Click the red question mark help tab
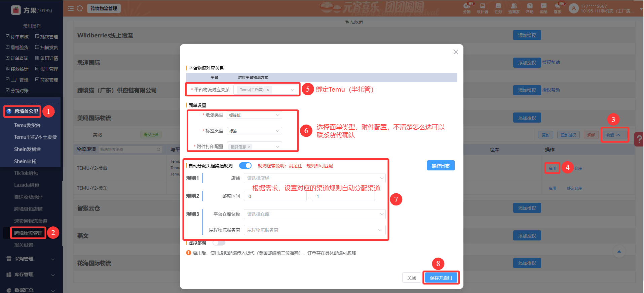 coord(639,139)
